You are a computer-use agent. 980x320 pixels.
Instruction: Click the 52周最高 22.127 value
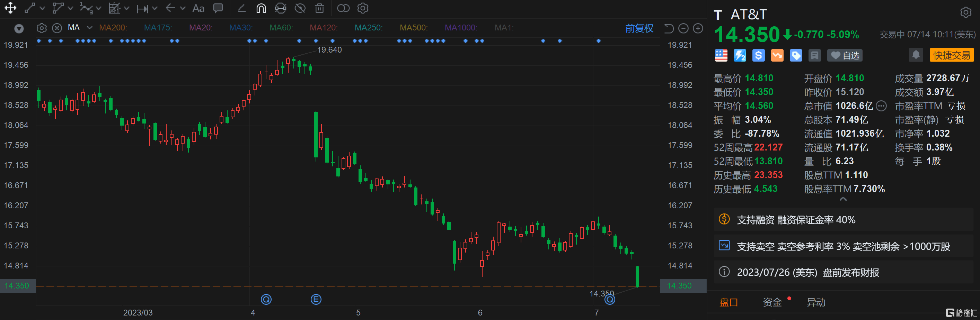point(768,147)
